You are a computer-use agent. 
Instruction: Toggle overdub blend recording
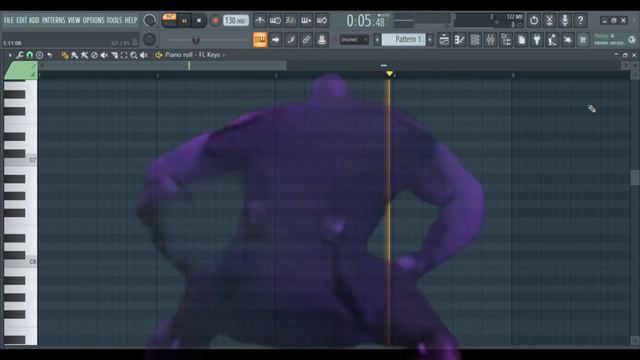[306, 20]
